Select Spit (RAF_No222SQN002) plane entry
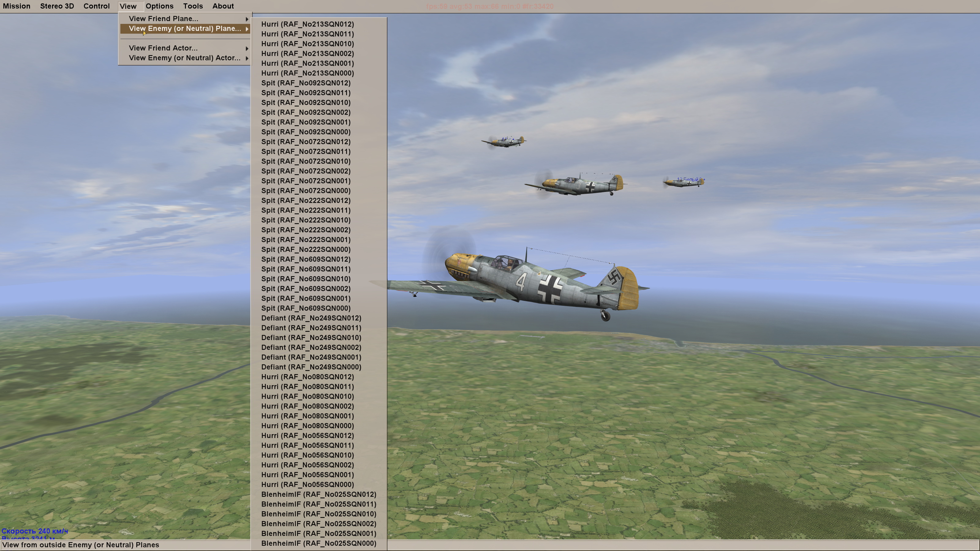Viewport: 980px width, 551px height. click(306, 230)
